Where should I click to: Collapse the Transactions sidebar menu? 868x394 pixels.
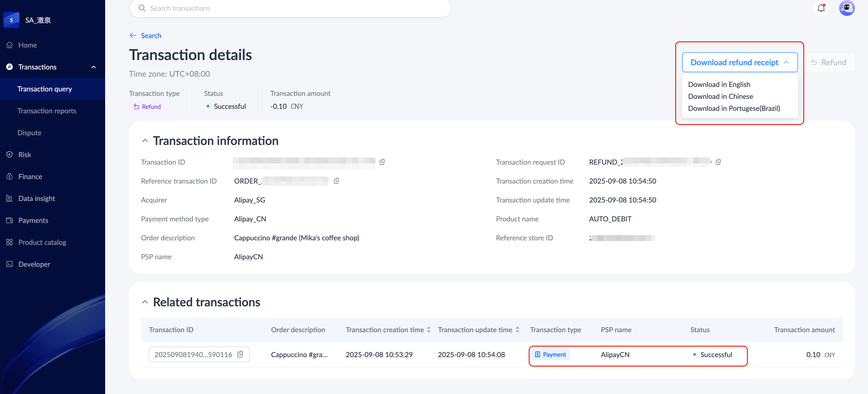(94, 67)
